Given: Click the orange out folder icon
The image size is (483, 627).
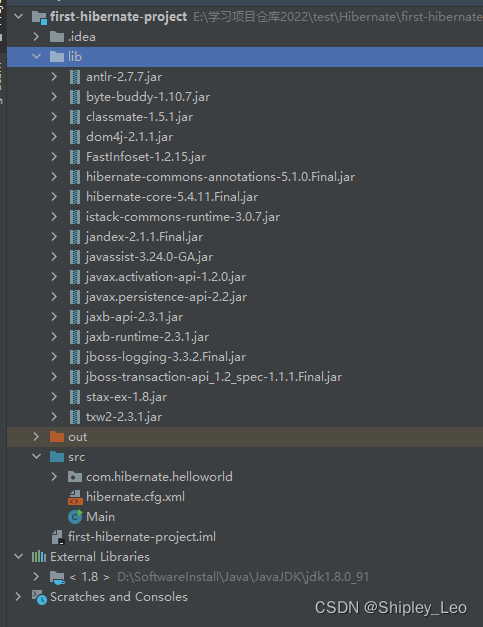Looking at the screenshot, I should pyautogui.click(x=57, y=437).
